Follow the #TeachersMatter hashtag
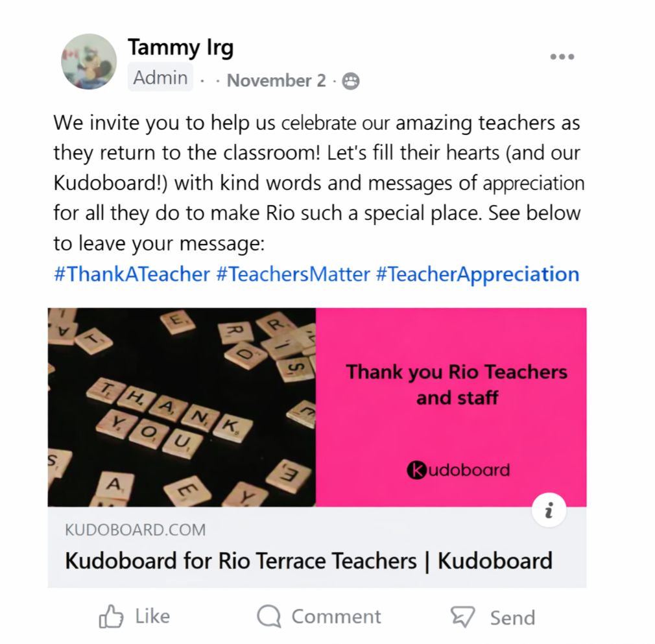This screenshot has width=655, height=644. pos(293,274)
